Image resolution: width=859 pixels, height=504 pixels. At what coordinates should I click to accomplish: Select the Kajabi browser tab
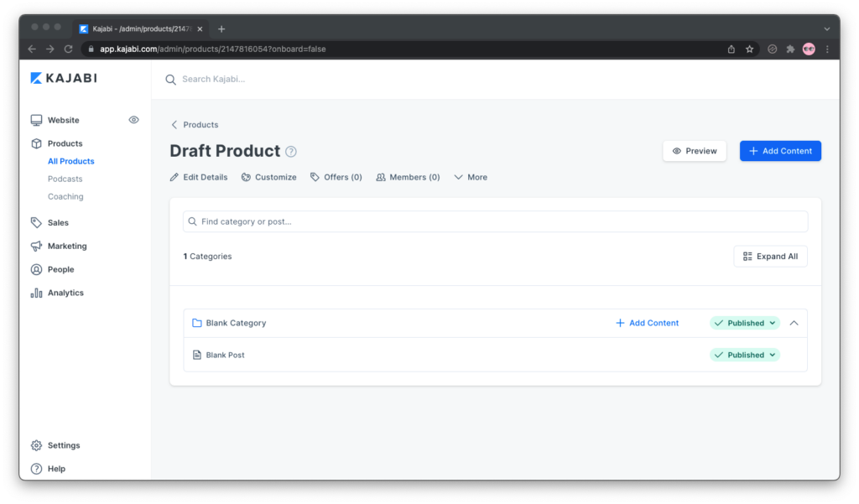[141, 29]
